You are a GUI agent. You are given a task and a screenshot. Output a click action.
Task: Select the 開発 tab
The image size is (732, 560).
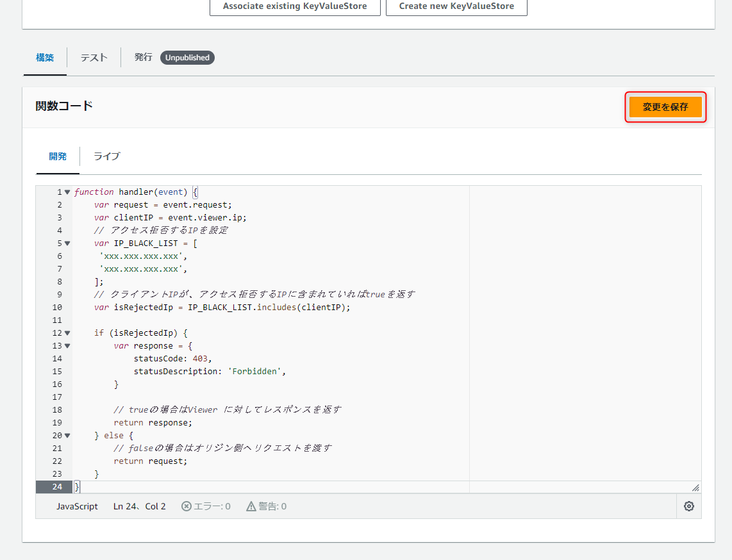click(58, 156)
